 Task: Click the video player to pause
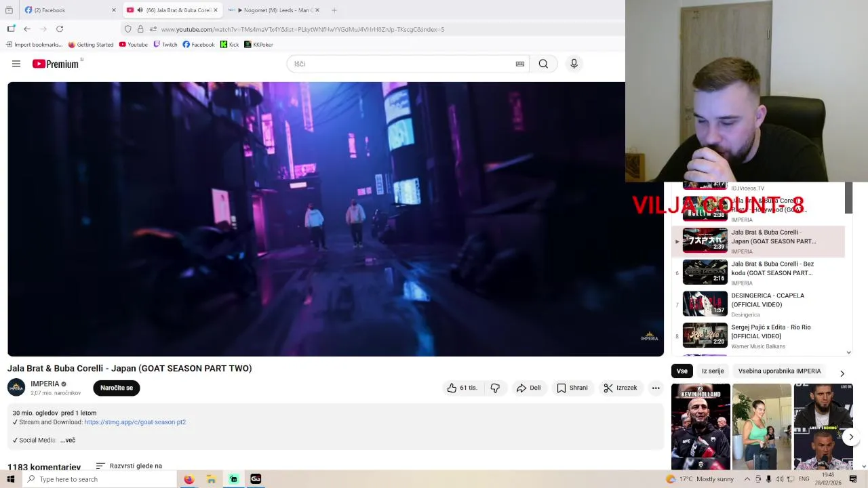point(336,219)
